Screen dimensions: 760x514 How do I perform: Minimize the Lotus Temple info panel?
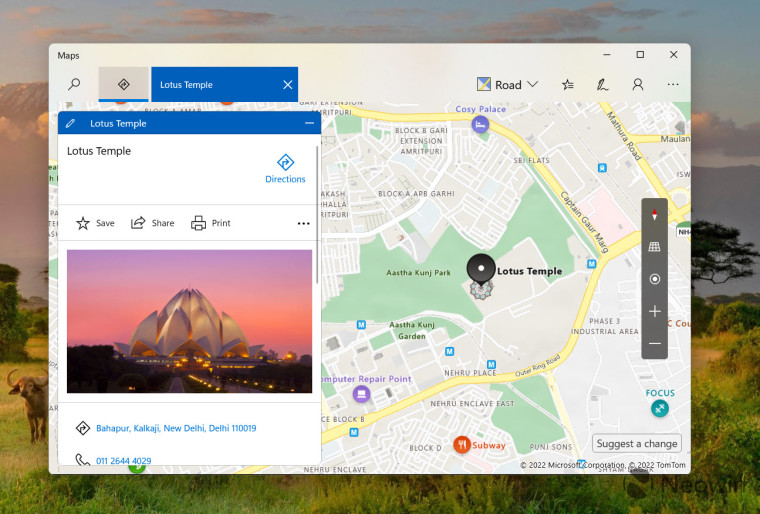click(309, 123)
